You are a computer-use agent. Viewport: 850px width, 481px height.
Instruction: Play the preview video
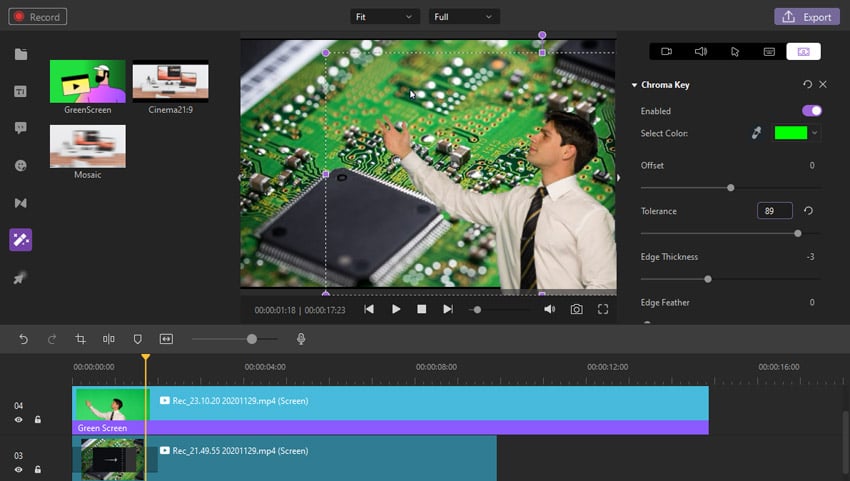tap(396, 309)
